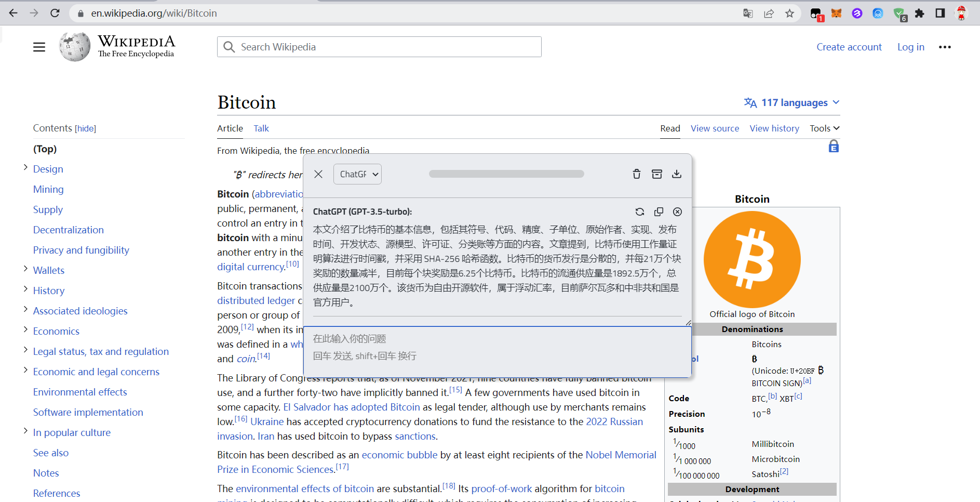Expand the 117 languages dropdown
The height and width of the screenshot is (502, 980).
coord(792,102)
